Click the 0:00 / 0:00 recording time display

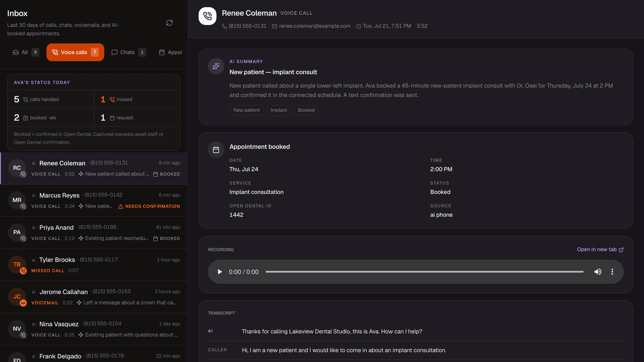[x=244, y=272]
